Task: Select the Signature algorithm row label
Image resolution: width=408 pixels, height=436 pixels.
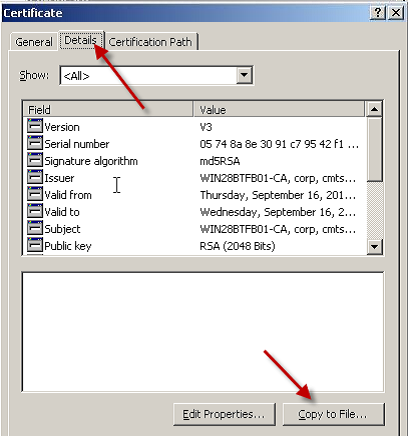Action: click(91, 161)
